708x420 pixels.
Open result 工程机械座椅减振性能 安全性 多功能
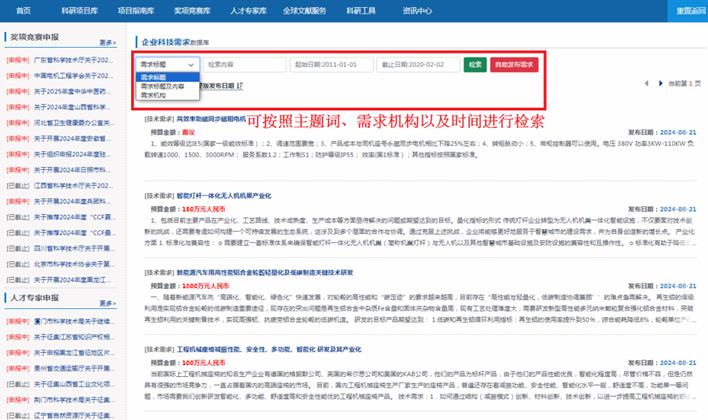tap(269, 349)
